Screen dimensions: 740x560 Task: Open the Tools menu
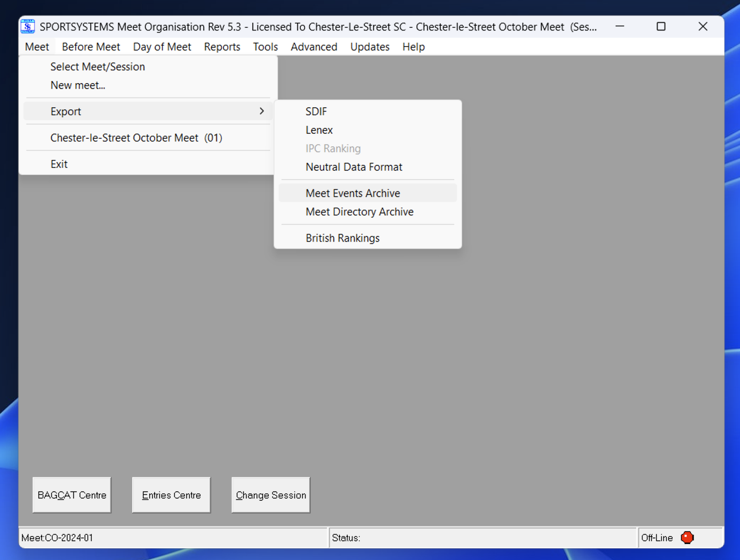(266, 47)
